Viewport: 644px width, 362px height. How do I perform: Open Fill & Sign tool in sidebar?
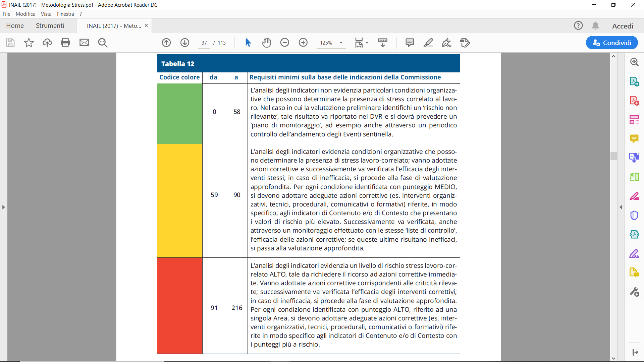[x=634, y=253]
